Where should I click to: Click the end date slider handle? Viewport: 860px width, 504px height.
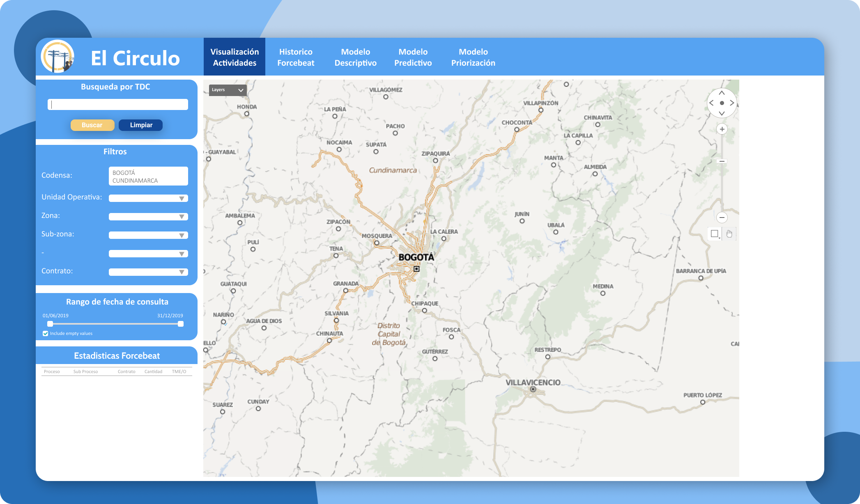pos(181,324)
